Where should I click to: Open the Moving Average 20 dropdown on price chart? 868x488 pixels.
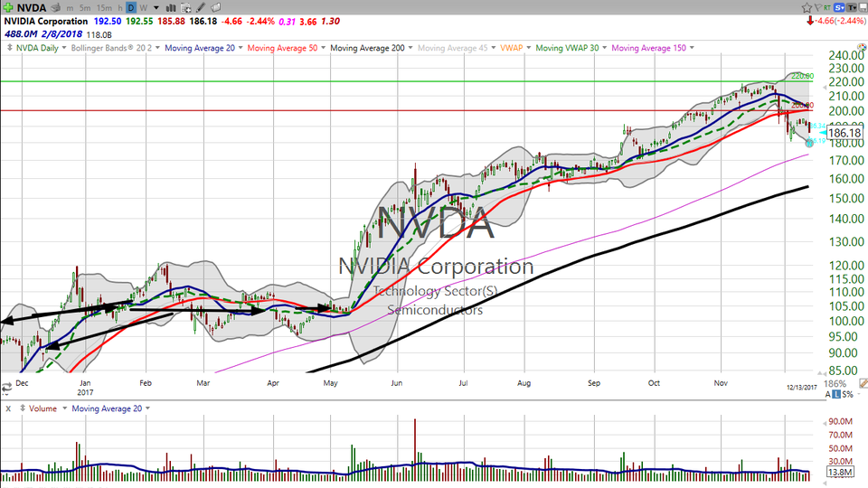241,48
